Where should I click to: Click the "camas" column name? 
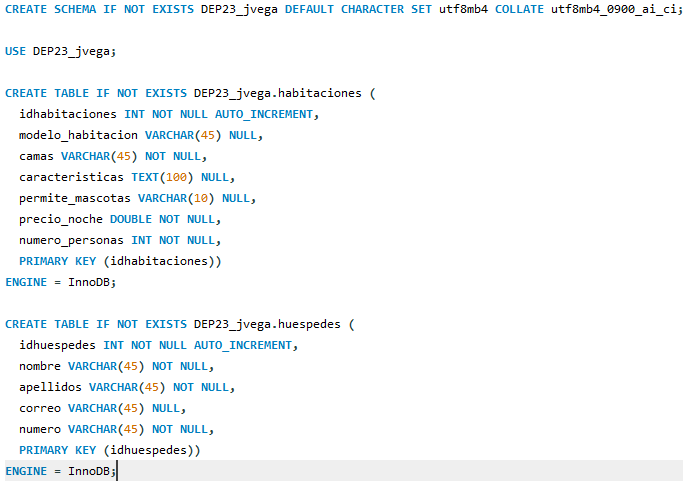[36, 156]
